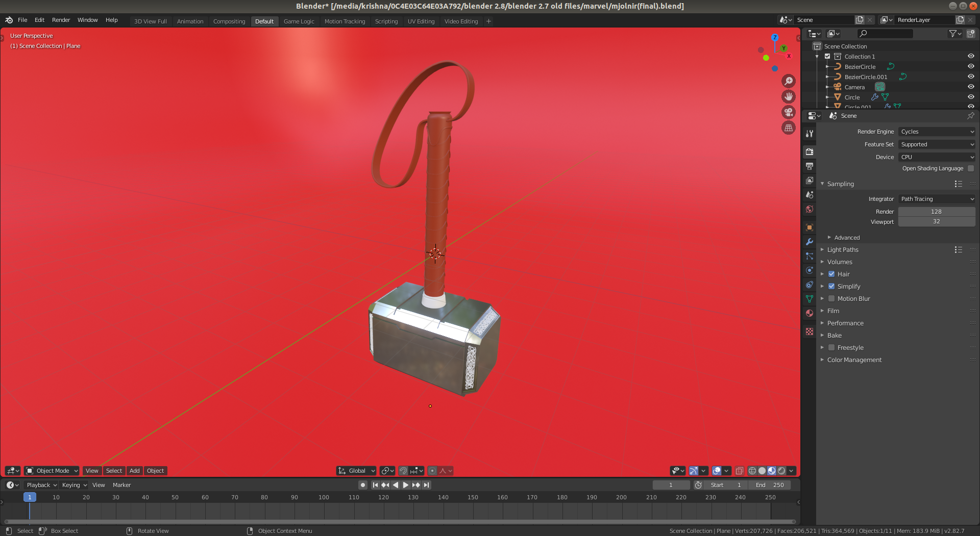
Task: Open the World properties globe tab
Action: point(810,209)
